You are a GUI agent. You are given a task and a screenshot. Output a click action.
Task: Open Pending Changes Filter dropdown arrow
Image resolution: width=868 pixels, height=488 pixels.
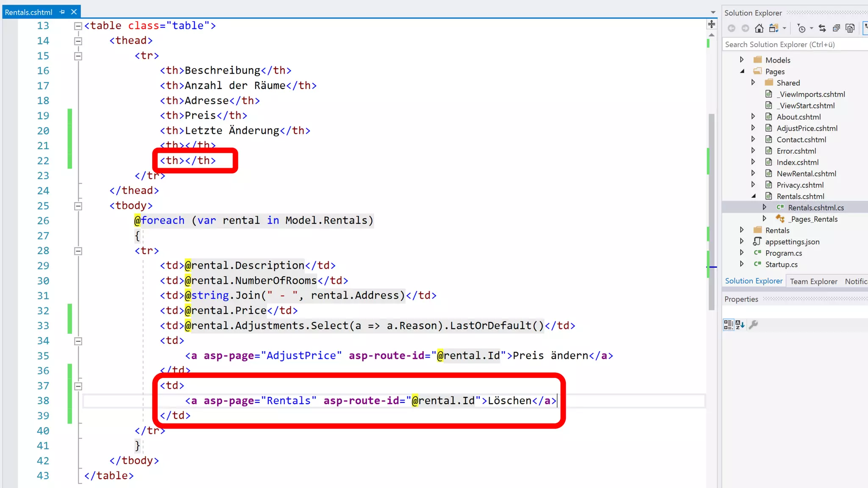pos(811,28)
